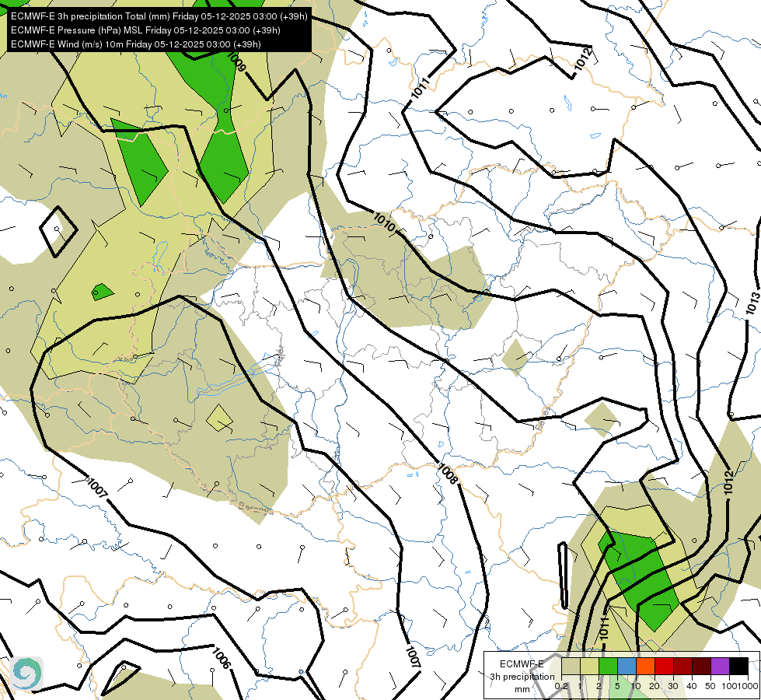Select the orange 10–20 mm legend swatch
This screenshot has width=761, height=700.
coord(645,666)
